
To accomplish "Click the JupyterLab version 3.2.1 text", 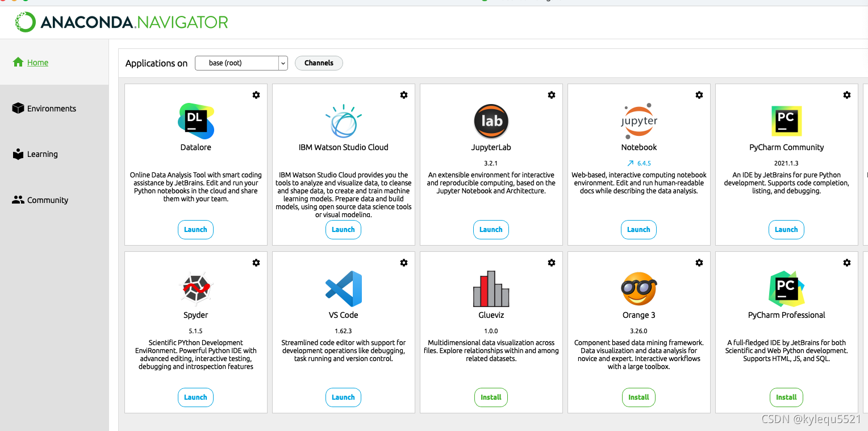I will [x=491, y=163].
